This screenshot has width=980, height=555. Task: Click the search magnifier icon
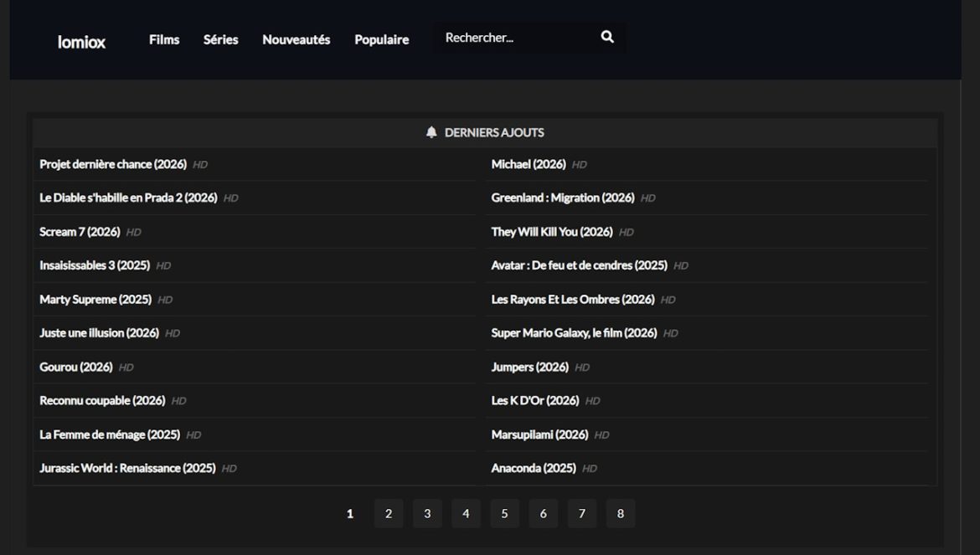[x=607, y=37]
